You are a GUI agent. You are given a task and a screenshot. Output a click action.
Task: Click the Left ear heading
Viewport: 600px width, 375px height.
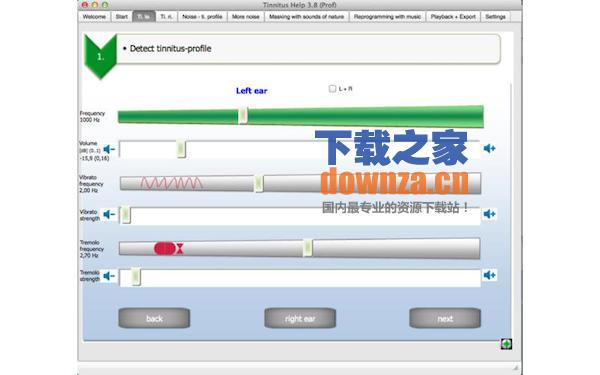pyautogui.click(x=251, y=91)
